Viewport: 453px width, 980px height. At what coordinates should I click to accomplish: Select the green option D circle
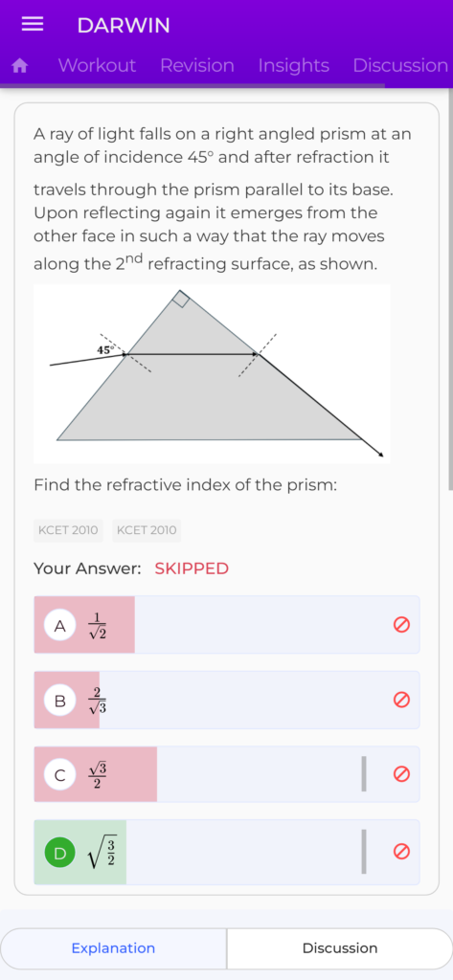[x=60, y=853]
